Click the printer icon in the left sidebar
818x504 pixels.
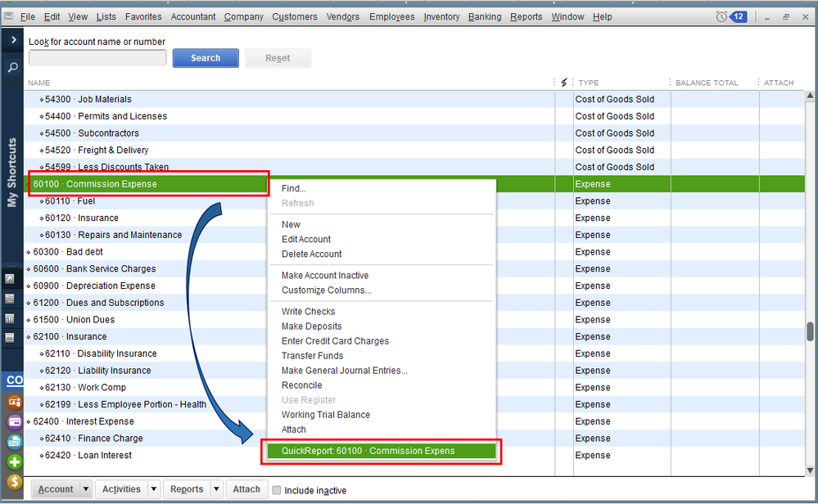coord(14,442)
